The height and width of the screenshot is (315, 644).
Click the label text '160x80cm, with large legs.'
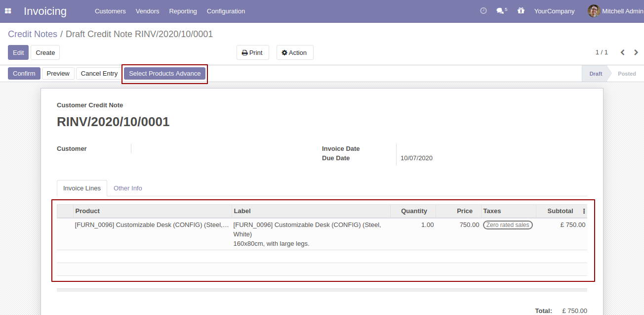(x=271, y=244)
